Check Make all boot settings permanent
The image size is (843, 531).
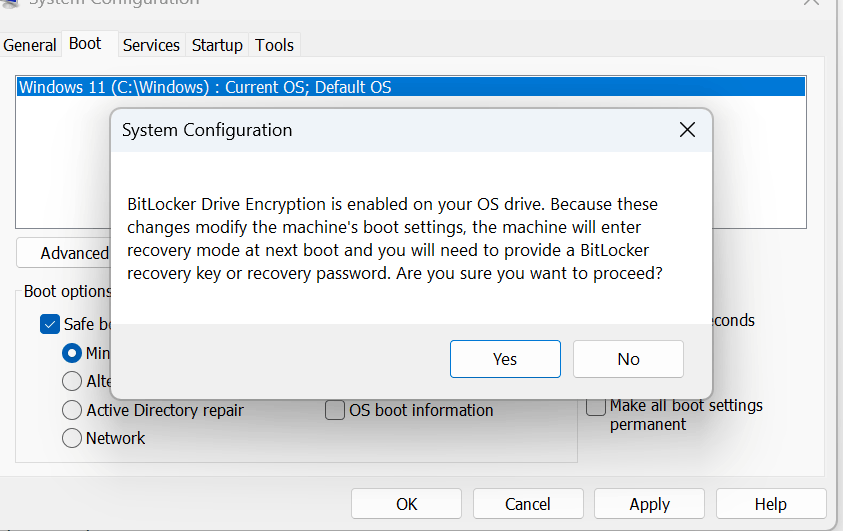(x=596, y=406)
